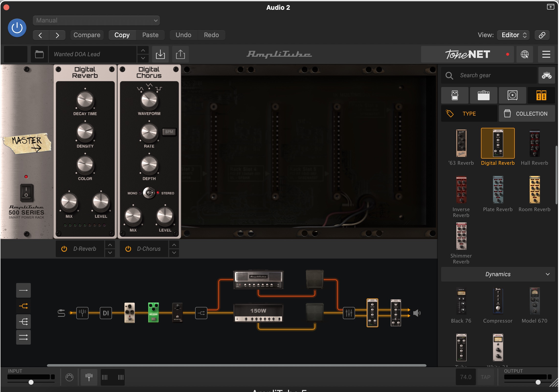Select the stomp pedals gear category
Screen dimensions: 559x392
point(455,95)
